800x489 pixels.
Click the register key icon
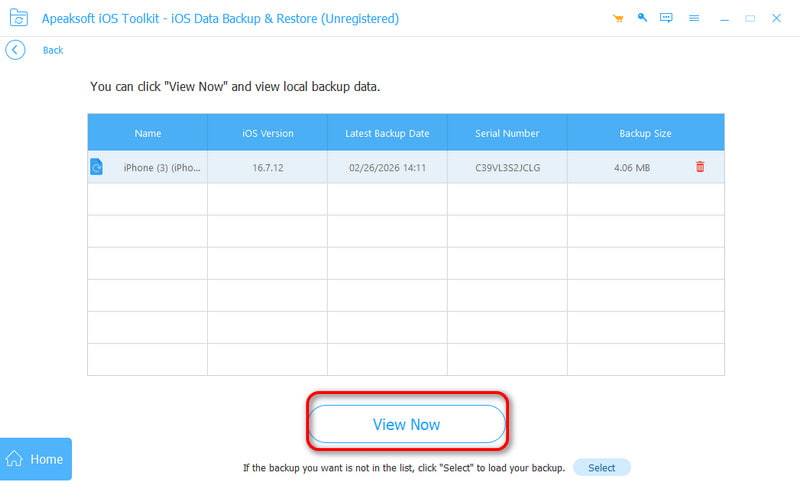(x=640, y=19)
